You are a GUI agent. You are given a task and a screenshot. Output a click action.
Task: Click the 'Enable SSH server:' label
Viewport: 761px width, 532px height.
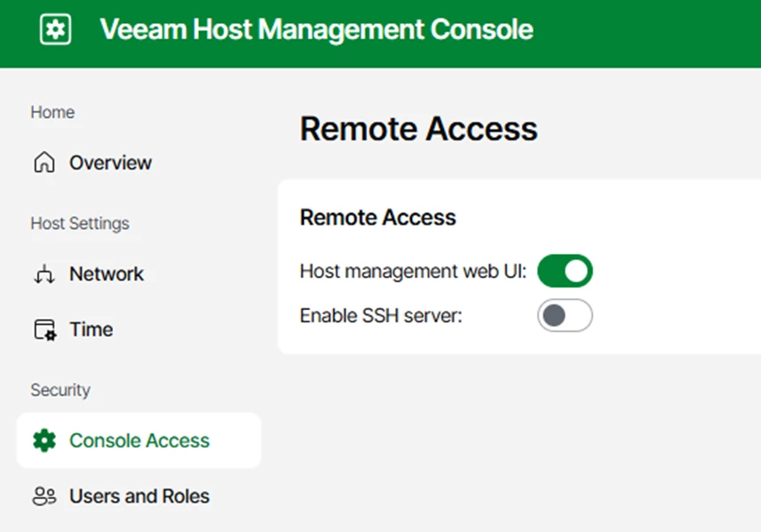point(381,316)
